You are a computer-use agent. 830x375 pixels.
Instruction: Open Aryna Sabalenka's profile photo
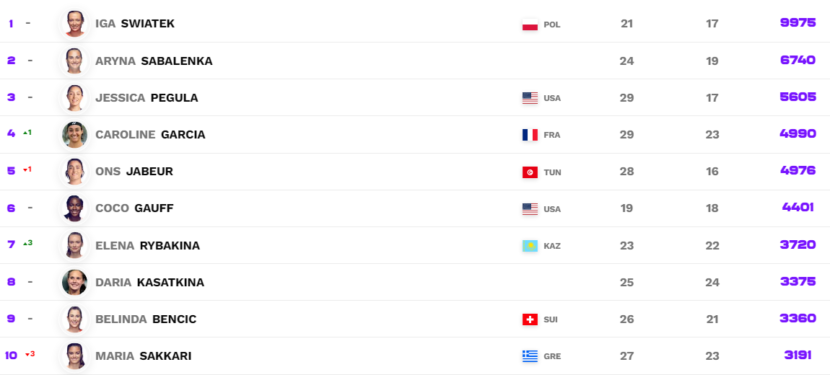(x=75, y=61)
